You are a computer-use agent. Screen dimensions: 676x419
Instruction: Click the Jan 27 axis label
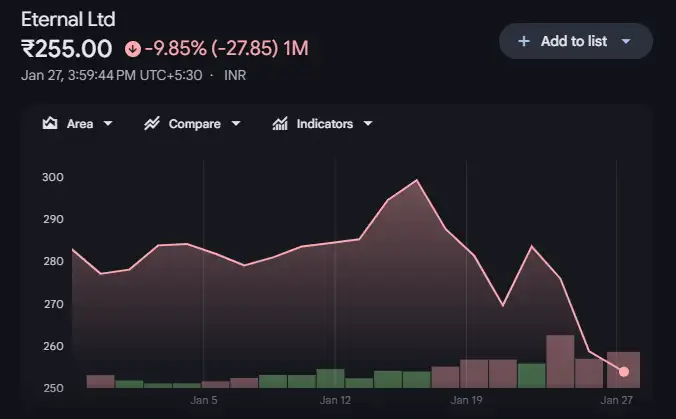click(617, 400)
